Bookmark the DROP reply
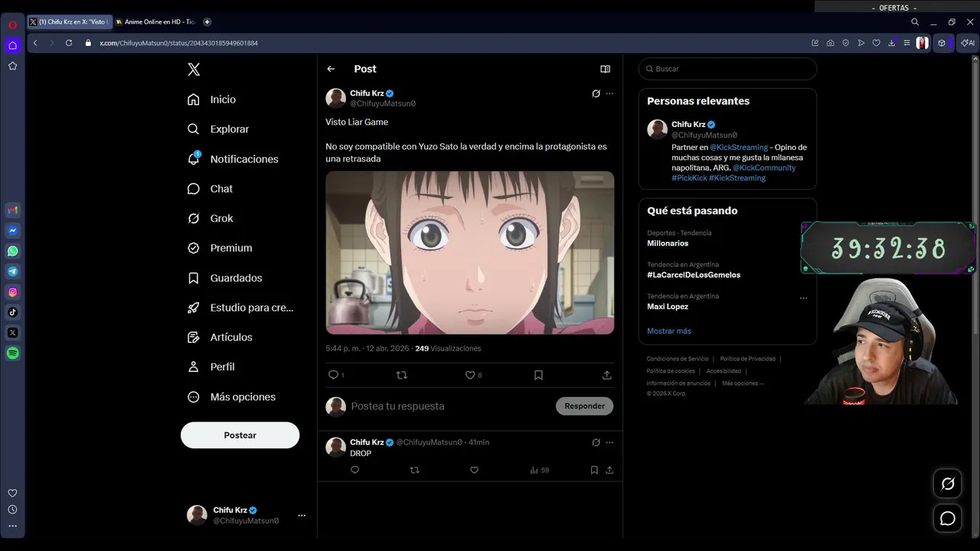Image resolution: width=980 pixels, height=551 pixels. [x=594, y=470]
